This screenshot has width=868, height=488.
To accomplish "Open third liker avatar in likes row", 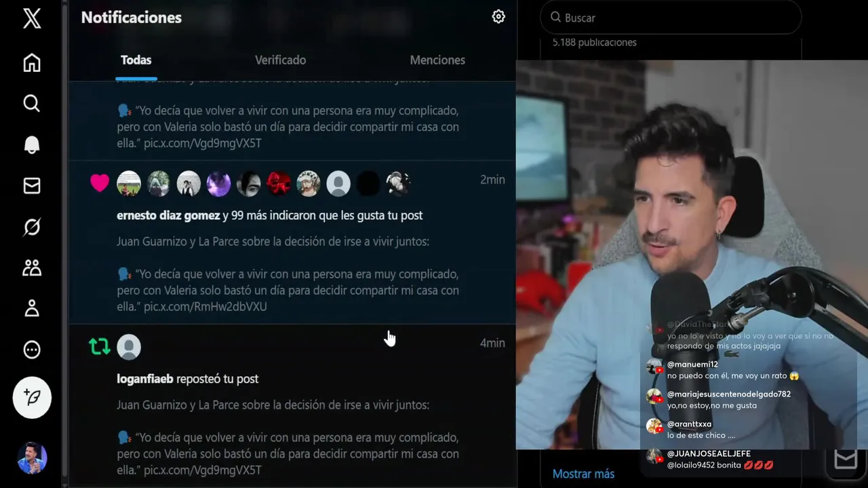I will 189,183.
